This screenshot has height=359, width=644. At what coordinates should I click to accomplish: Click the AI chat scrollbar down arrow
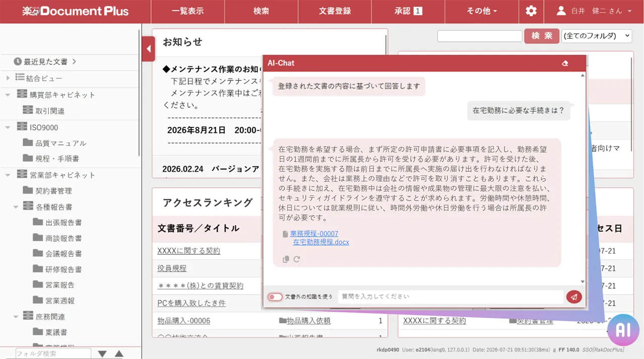pos(583,282)
